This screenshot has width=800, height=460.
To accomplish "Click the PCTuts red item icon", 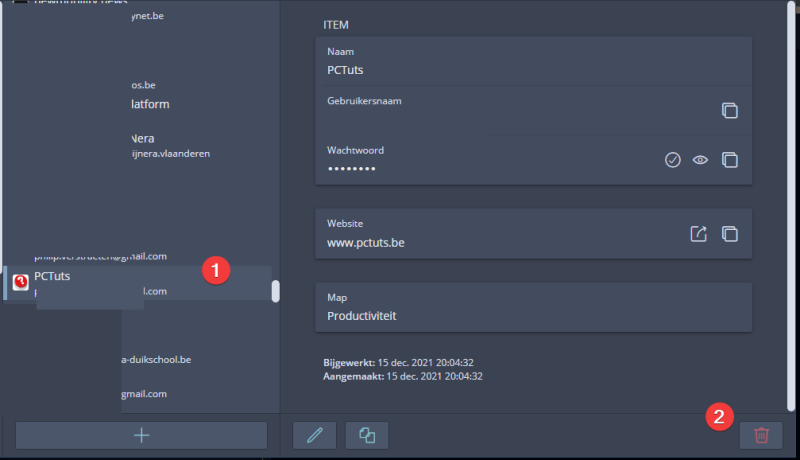I will click(21, 282).
